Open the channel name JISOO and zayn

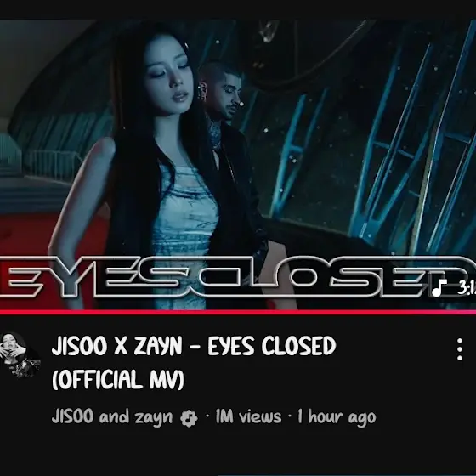point(112,416)
